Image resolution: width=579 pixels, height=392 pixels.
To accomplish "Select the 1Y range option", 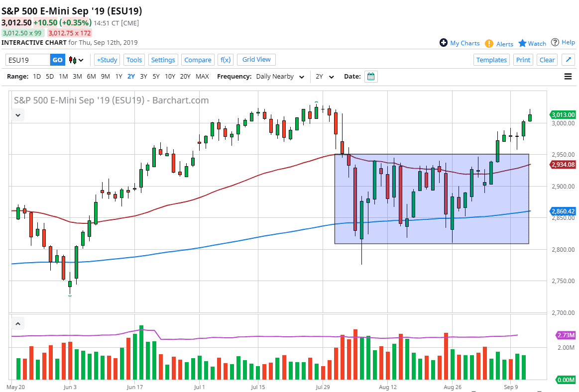I will [118, 77].
